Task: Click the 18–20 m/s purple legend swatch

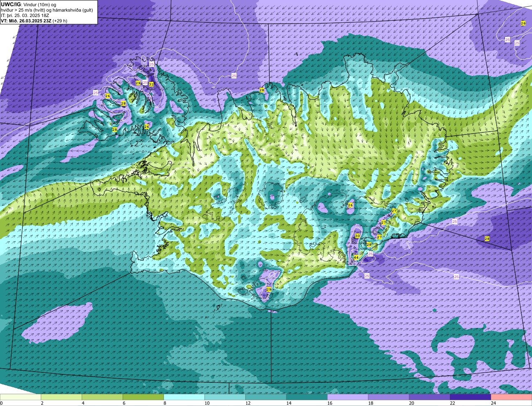Action: coord(389,397)
